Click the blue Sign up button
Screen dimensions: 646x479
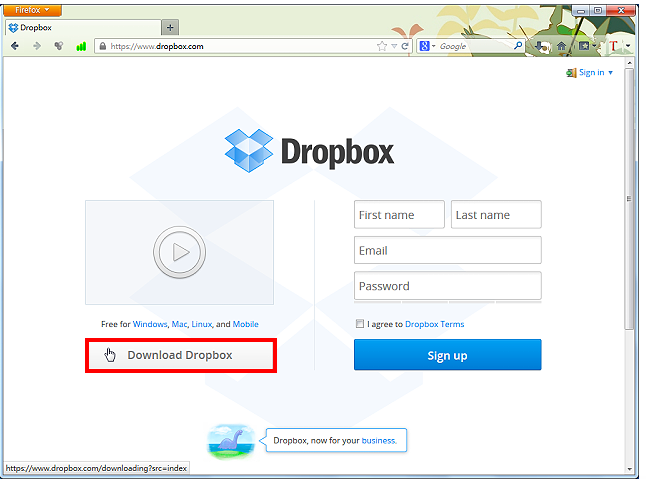(x=447, y=355)
